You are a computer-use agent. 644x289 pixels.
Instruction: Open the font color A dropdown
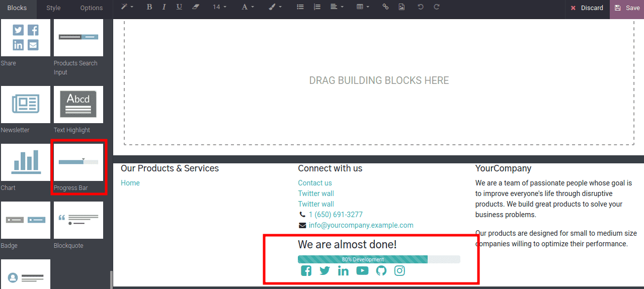coord(248,7)
